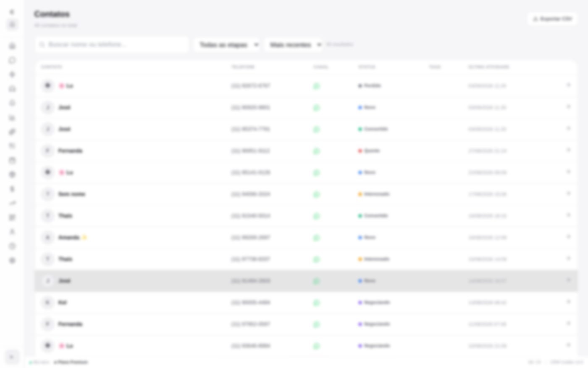Click the WhatsApp icon in the Perdido row

[x=316, y=86]
